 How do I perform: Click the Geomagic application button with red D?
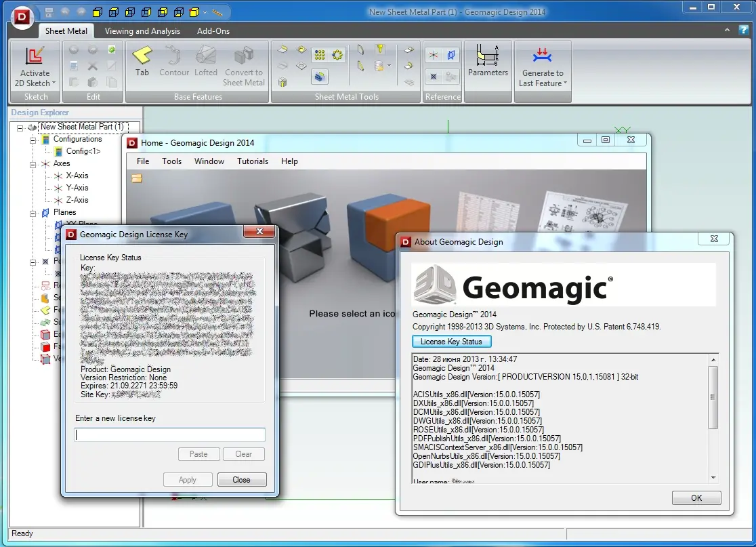click(x=23, y=16)
